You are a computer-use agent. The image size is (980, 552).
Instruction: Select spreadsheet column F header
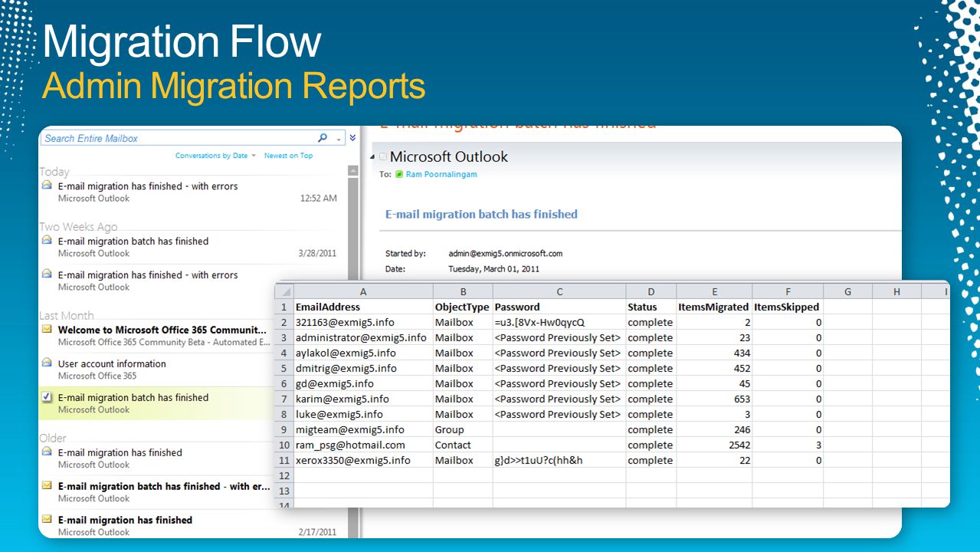788,291
